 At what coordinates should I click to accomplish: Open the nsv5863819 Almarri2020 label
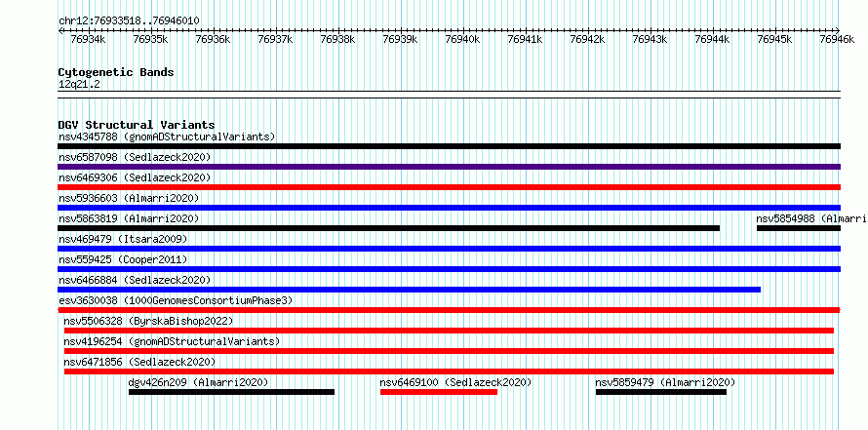tap(129, 218)
